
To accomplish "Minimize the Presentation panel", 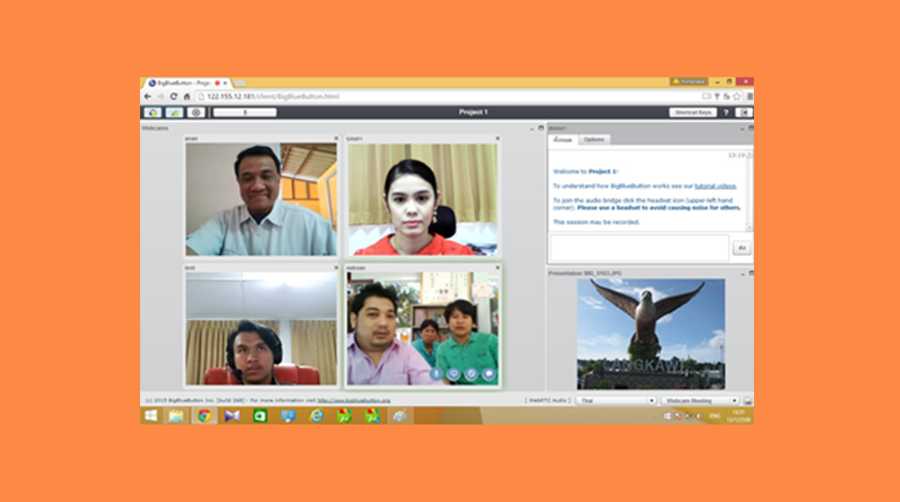I will point(741,272).
